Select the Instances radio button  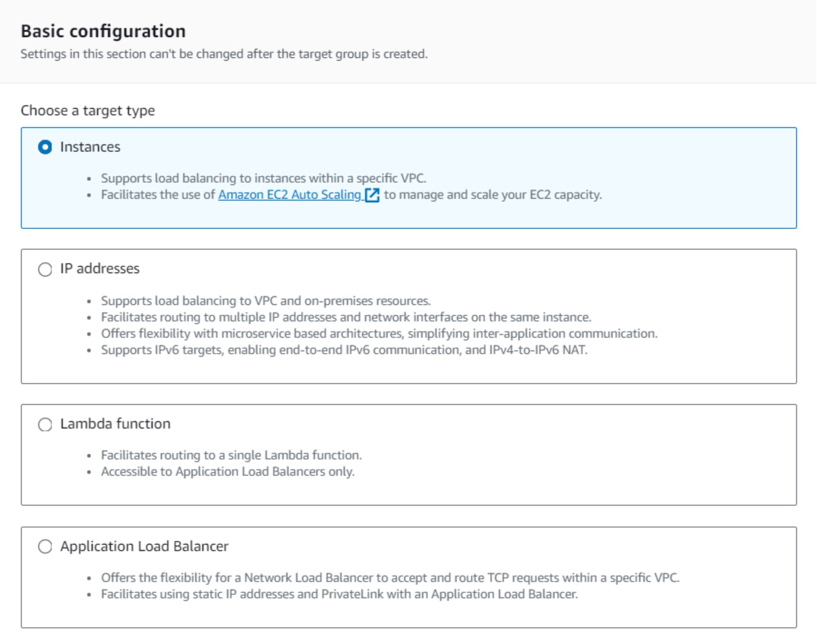45,147
